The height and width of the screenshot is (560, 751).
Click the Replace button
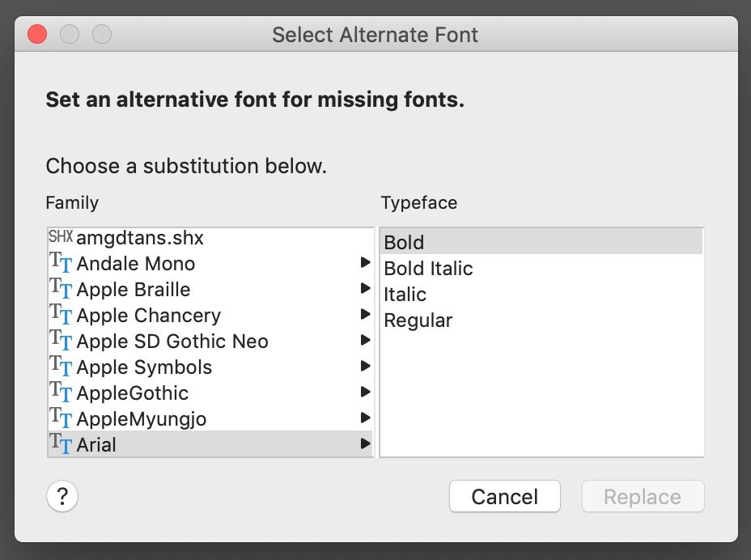coord(643,496)
